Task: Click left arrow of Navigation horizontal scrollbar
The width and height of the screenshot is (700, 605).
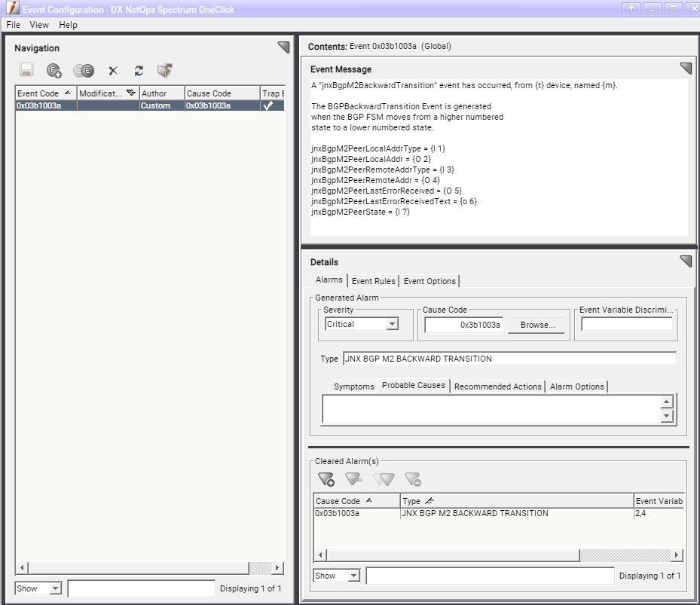Action: tap(21, 567)
